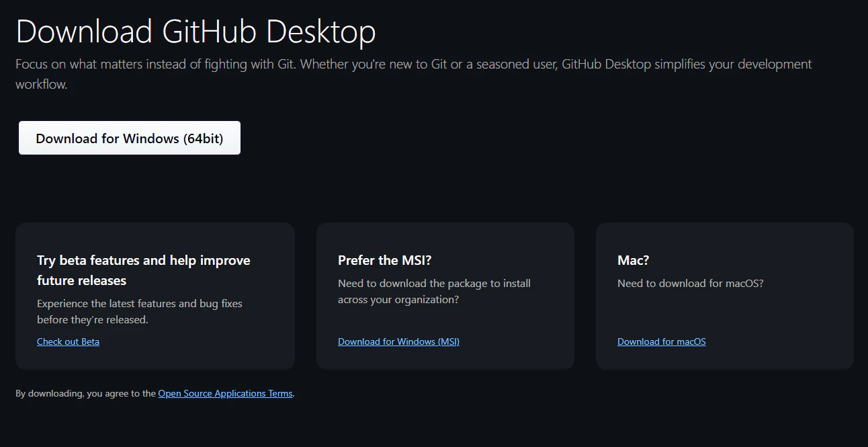Click the text Need to download for macOS?

(x=690, y=283)
